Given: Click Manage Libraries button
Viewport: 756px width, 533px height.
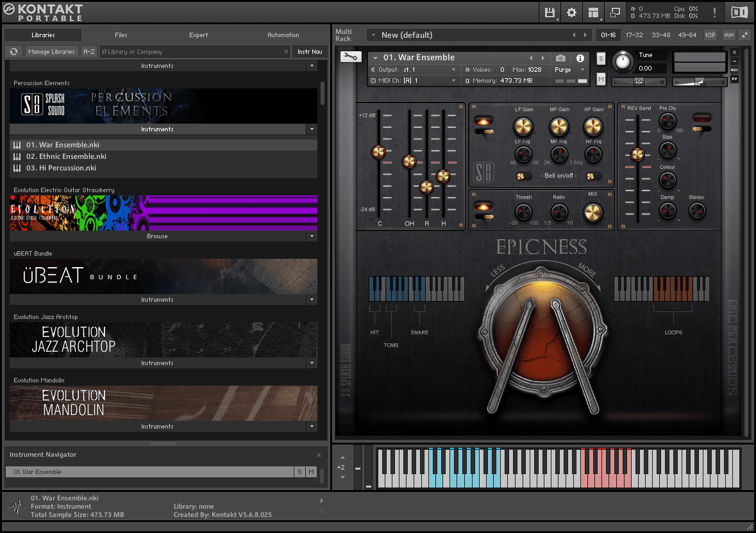Looking at the screenshot, I should pyautogui.click(x=51, y=51).
